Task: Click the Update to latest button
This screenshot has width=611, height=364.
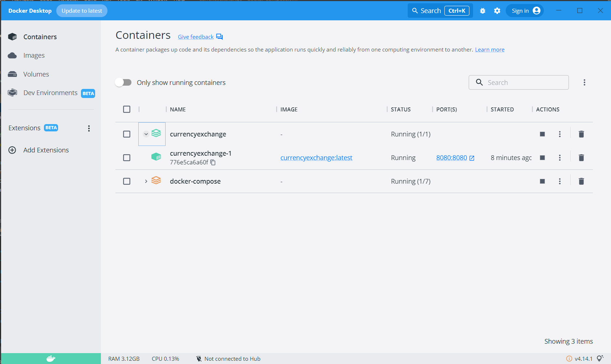Action: 82,11
